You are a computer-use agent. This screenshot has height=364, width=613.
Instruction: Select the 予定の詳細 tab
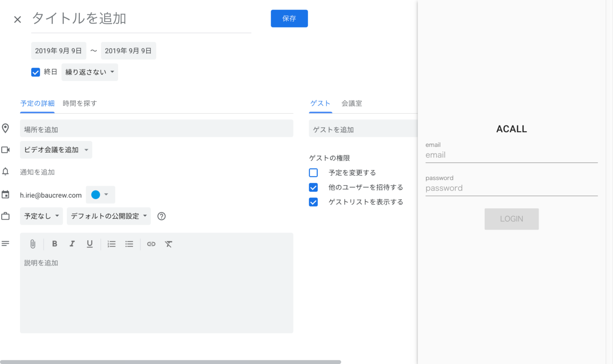tap(37, 104)
